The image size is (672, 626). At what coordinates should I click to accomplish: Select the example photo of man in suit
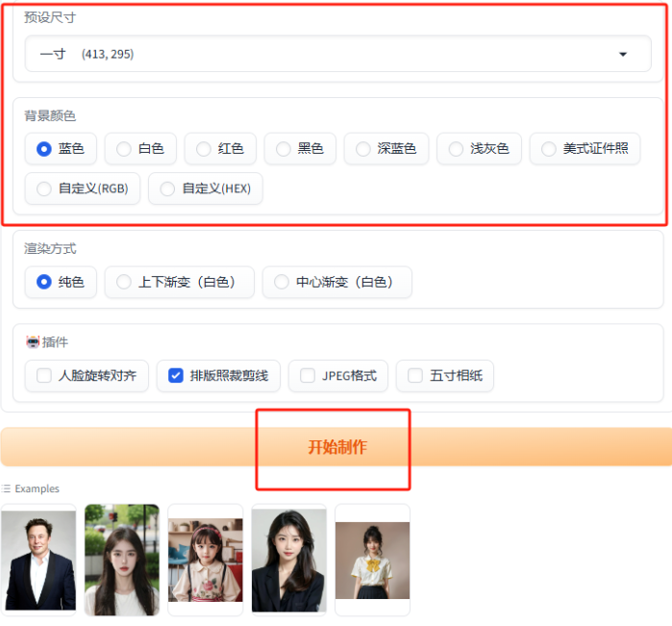(x=38, y=560)
